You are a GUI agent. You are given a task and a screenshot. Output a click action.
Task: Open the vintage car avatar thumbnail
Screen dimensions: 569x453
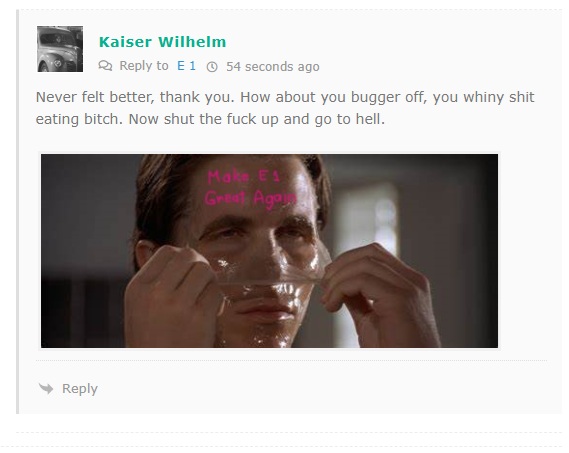60,49
